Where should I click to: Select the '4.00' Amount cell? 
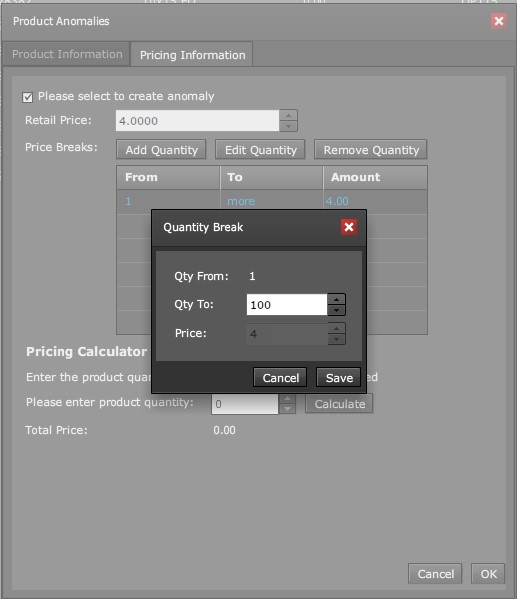pyautogui.click(x=375, y=201)
